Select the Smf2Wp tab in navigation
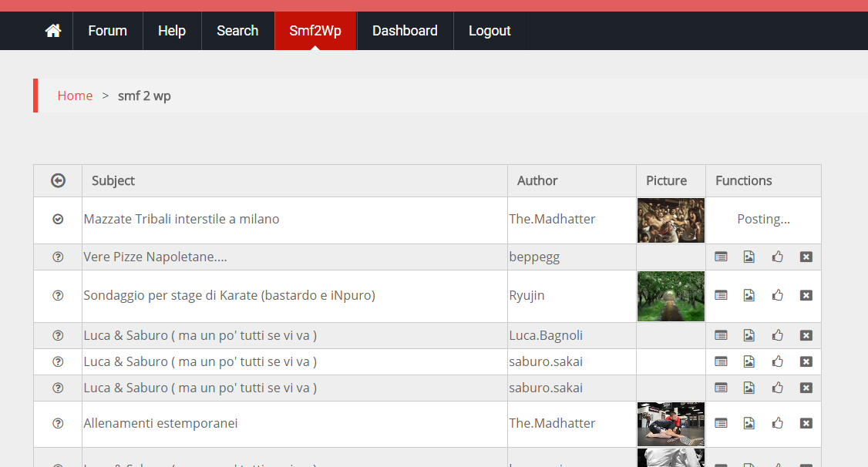868x467 pixels. pos(315,31)
